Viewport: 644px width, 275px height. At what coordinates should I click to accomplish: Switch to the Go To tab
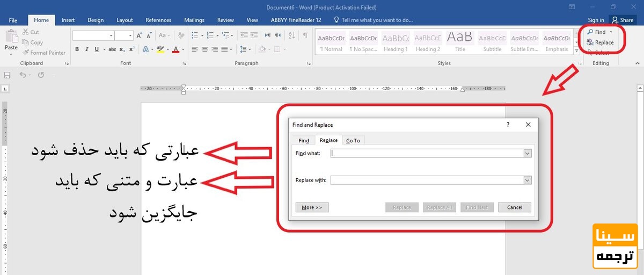click(x=353, y=141)
